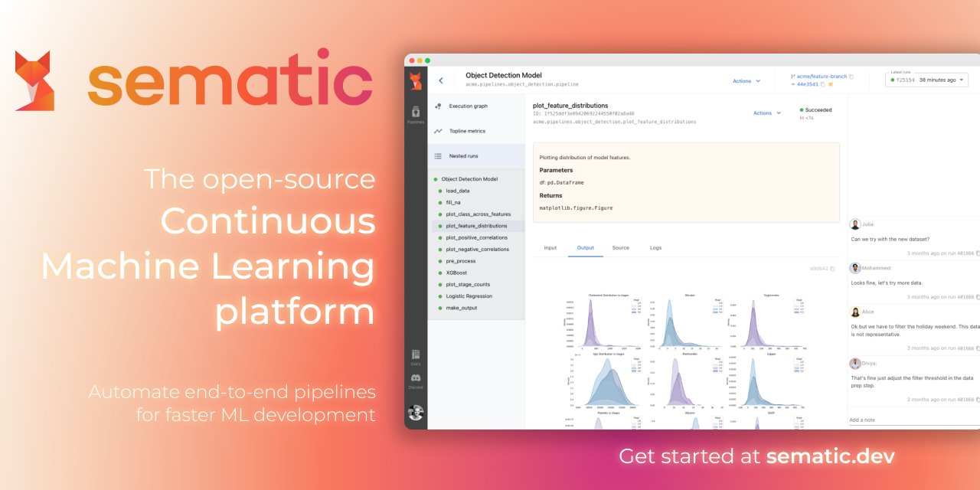Viewport: 980px width, 490px height.
Task: Click the Topline metrics chart icon
Action: pos(438,131)
